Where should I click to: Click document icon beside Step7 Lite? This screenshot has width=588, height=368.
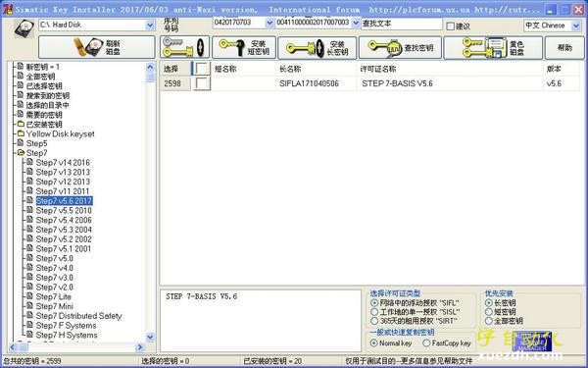[x=29, y=296]
